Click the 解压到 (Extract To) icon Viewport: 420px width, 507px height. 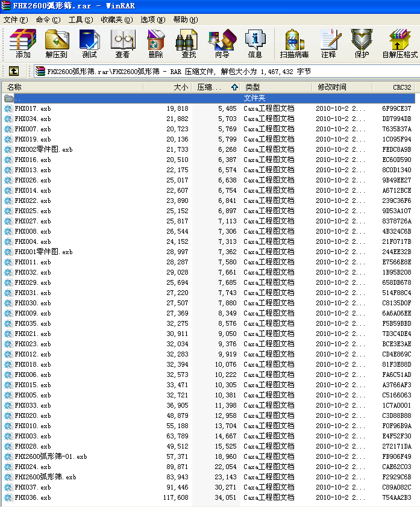[x=57, y=43]
